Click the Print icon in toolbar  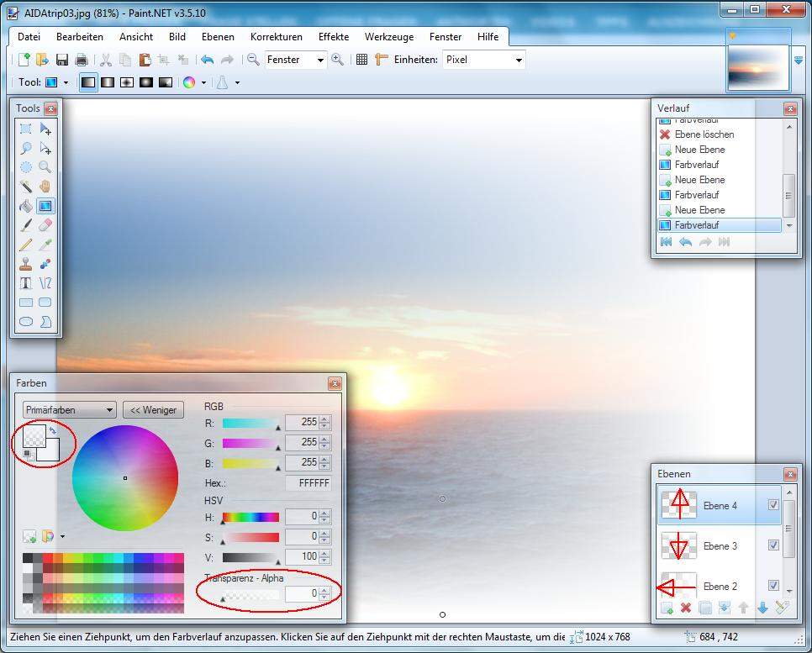[82, 60]
